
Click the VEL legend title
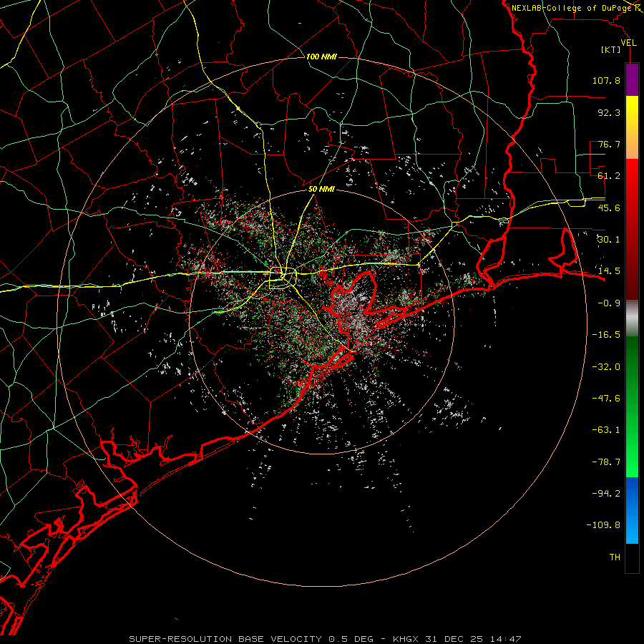click(628, 43)
